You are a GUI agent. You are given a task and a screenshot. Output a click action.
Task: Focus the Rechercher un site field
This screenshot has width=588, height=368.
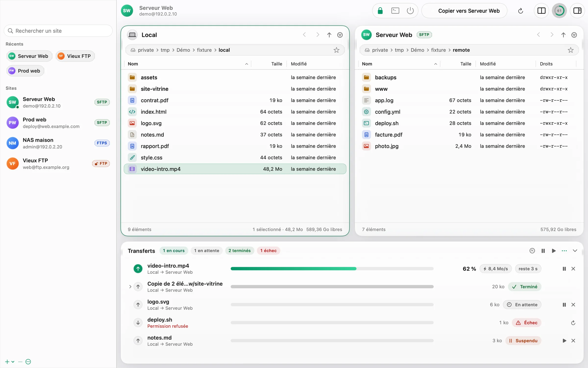[58, 31]
